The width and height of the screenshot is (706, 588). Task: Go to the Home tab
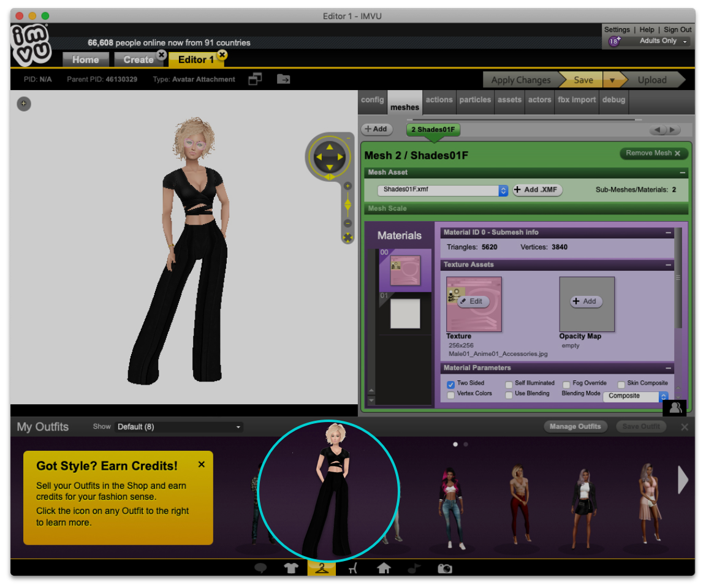click(86, 59)
